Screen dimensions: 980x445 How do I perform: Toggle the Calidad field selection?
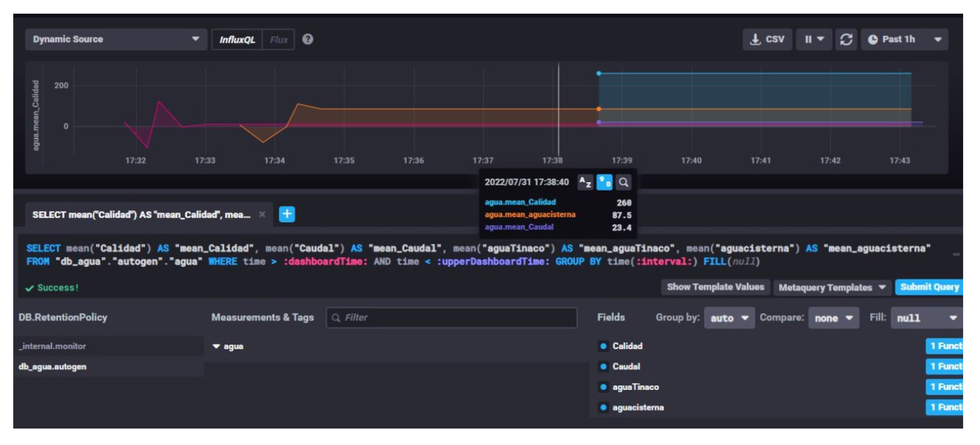pos(626,346)
